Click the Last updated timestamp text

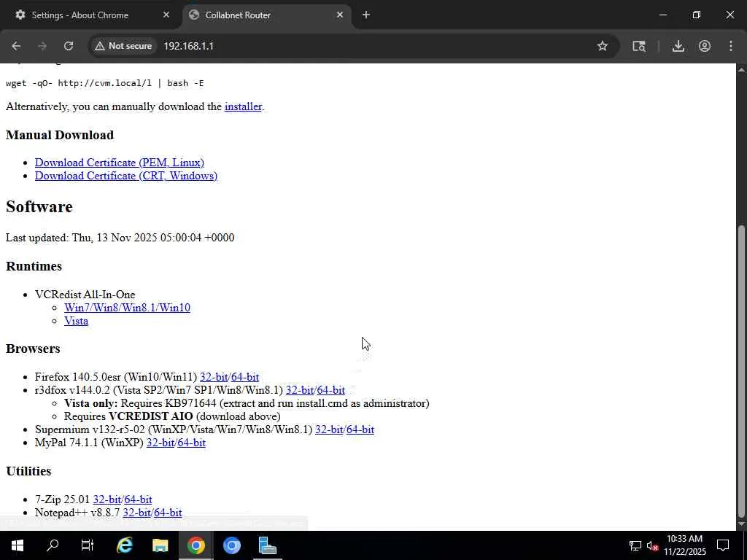tap(120, 238)
